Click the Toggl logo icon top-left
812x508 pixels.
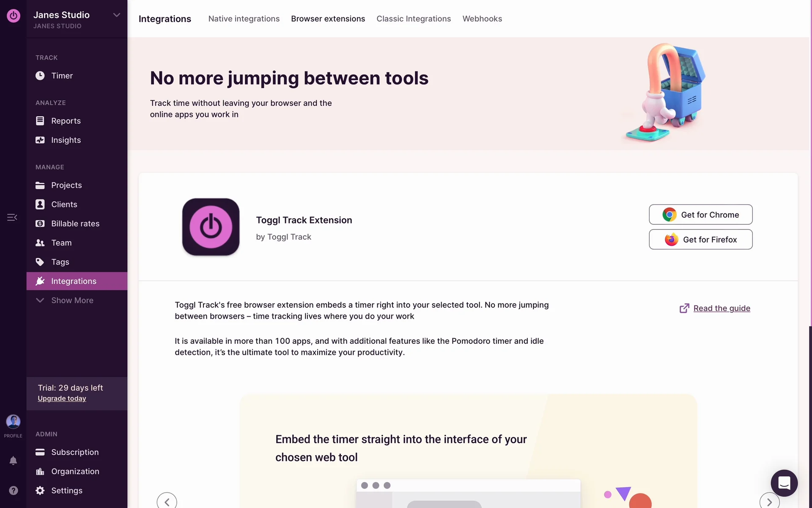coord(13,16)
